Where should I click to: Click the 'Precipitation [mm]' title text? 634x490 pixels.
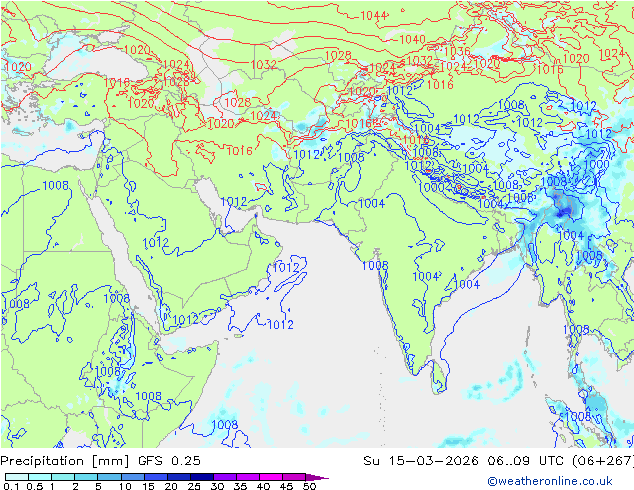65,461
